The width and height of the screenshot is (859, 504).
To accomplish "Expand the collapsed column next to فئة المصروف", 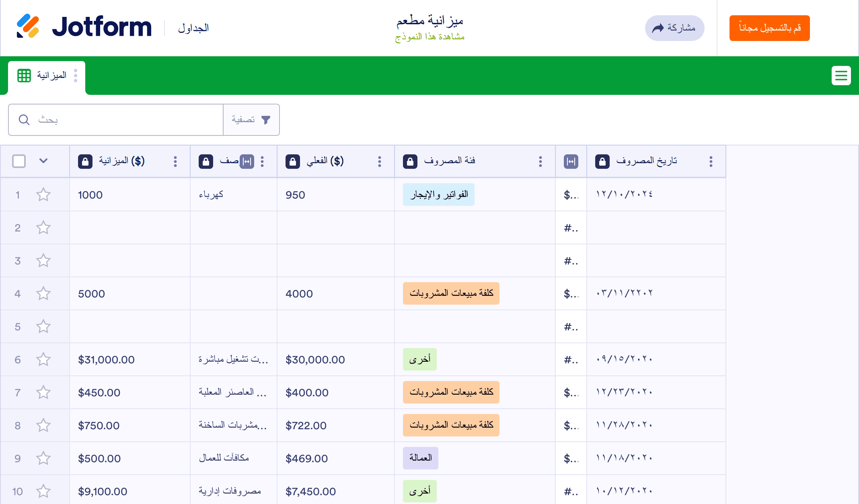I will pyautogui.click(x=571, y=162).
